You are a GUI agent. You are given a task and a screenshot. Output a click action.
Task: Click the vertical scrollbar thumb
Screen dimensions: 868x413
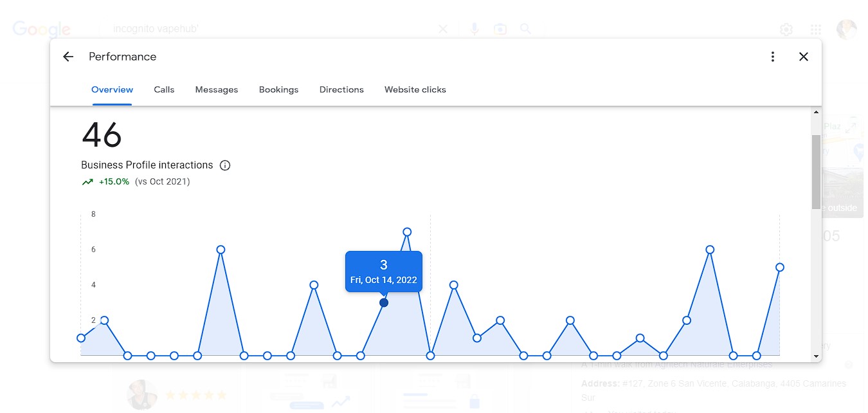click(x=816, y=172)
